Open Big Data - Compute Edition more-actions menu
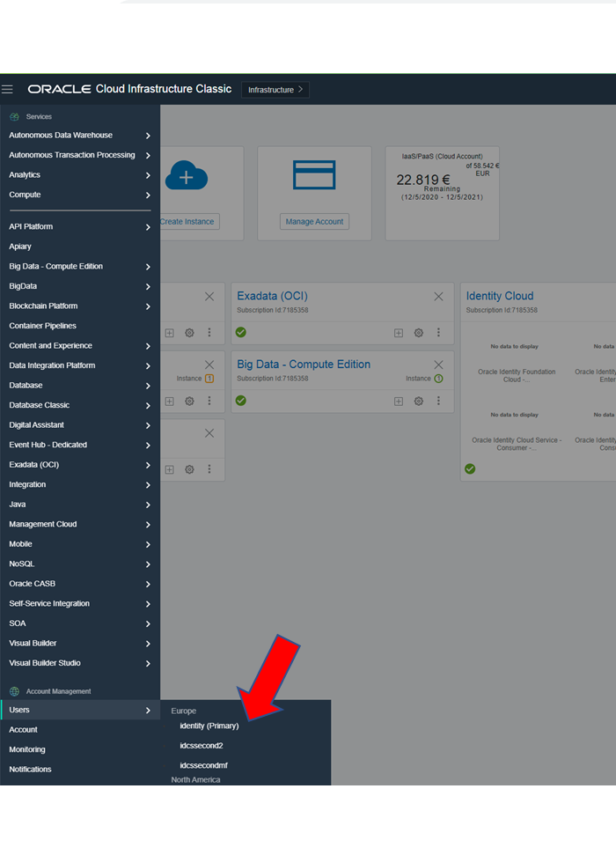Screen dimensions: 616x855 (x=438, y=401)
